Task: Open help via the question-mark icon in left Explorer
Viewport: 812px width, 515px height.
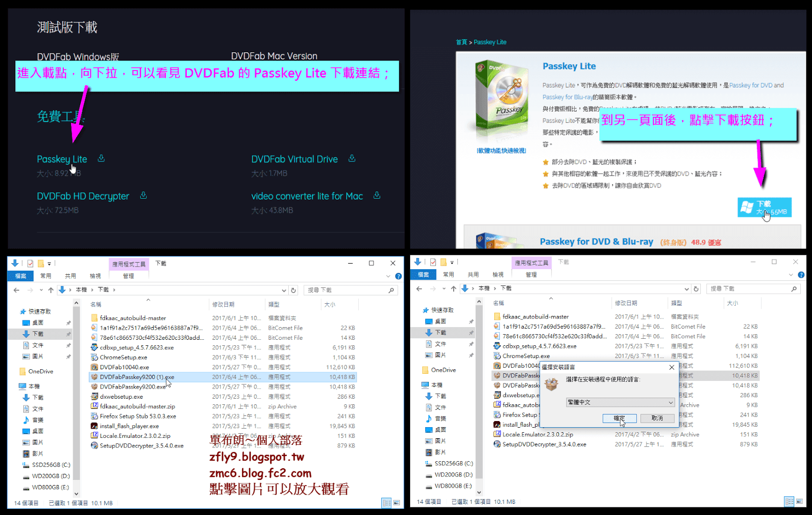Action: click(398, 276)
